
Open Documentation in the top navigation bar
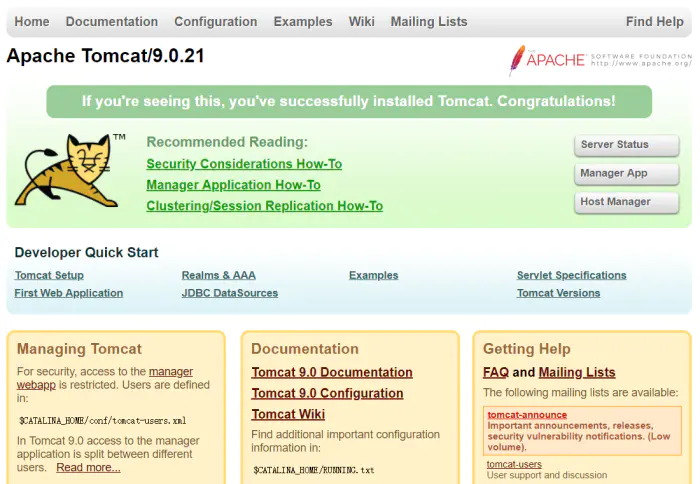point(112,21)
